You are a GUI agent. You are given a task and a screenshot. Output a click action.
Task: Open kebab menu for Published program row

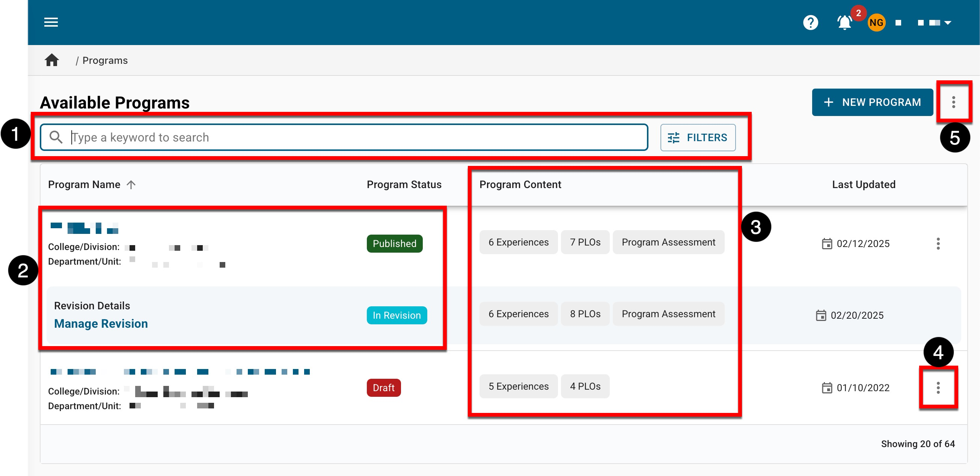[x=938, y=244]
